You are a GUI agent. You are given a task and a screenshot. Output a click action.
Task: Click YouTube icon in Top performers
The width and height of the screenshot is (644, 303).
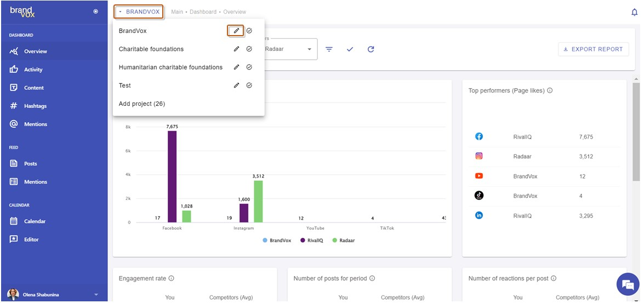click(x=479, y=176)
